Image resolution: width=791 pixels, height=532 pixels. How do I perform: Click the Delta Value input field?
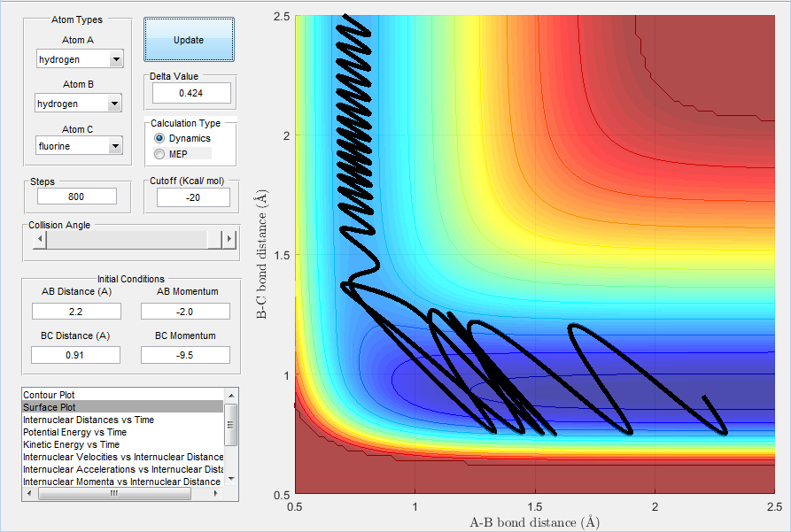pos(191,93)
